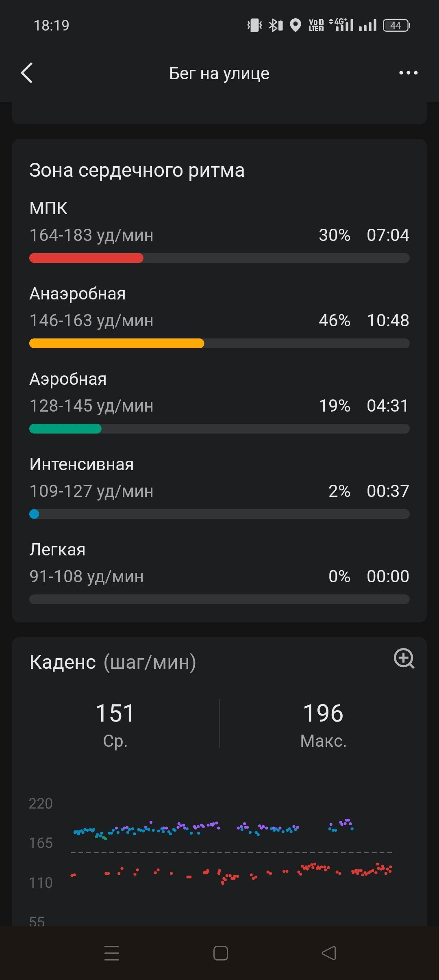This screenshot has width=439, height=980.
Task: Tap the cadence scatter chart
Action: tap(231, 853)
